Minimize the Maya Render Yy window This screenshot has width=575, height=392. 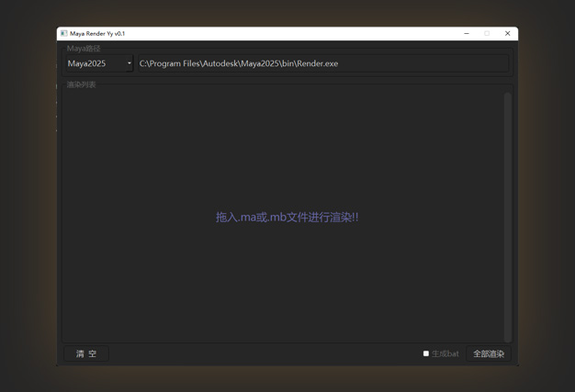pos(467,34)
